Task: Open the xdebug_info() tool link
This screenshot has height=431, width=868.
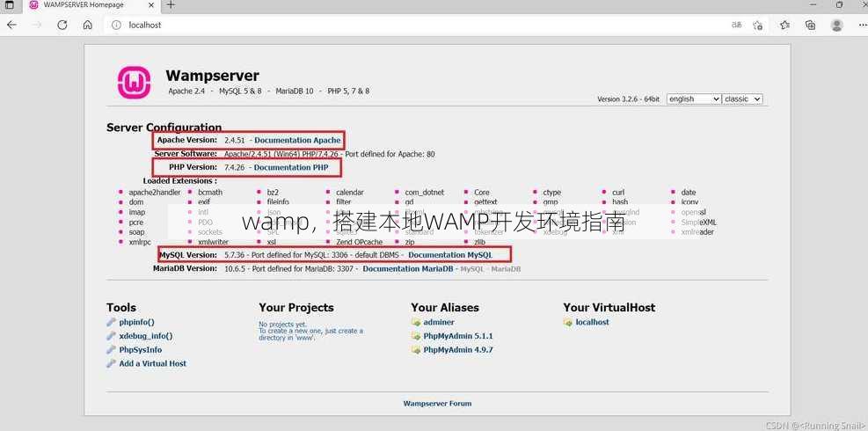Action: 146,336
